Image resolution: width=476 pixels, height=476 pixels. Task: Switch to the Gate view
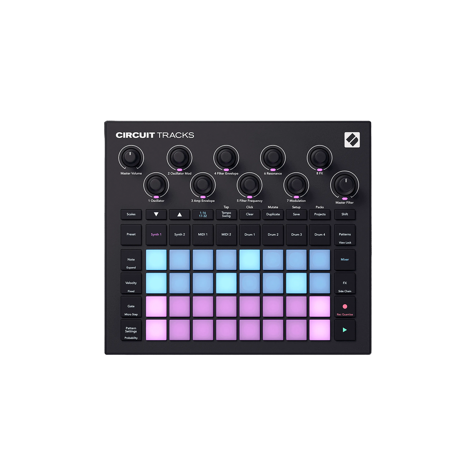click(x=131, y=306)
